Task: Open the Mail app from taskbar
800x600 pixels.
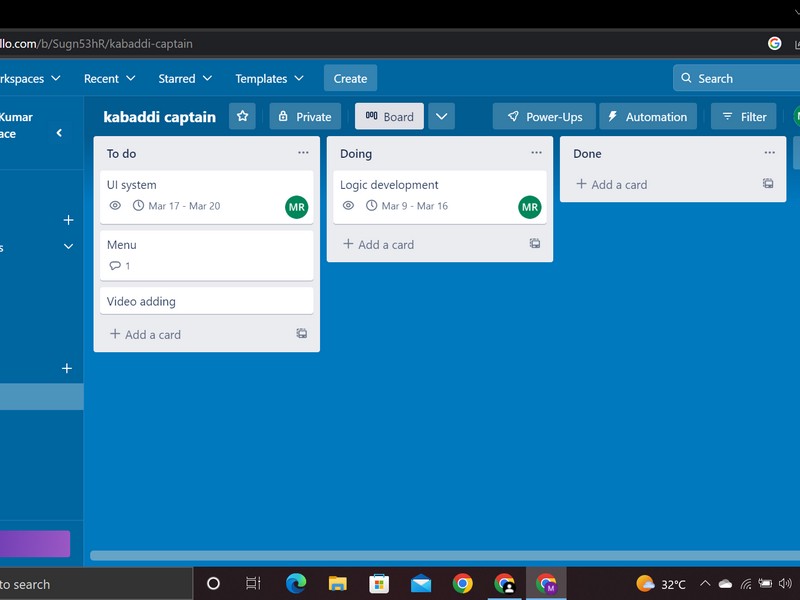Action: [421, 583]
